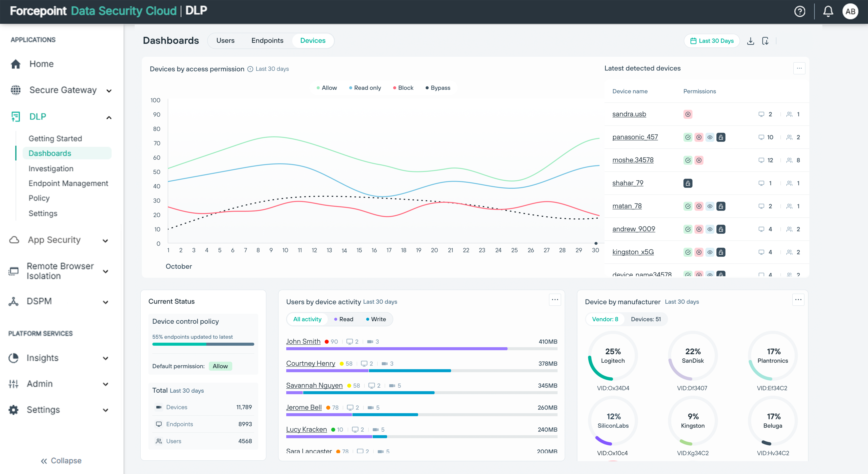Click Savannah Nguyen's 345MB activity bar
868x474 pixels.
point(422,393)
